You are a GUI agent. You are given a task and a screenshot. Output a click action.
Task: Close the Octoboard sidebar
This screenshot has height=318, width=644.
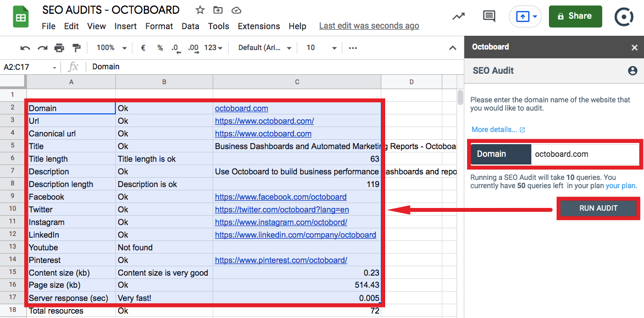pos(634,47)
